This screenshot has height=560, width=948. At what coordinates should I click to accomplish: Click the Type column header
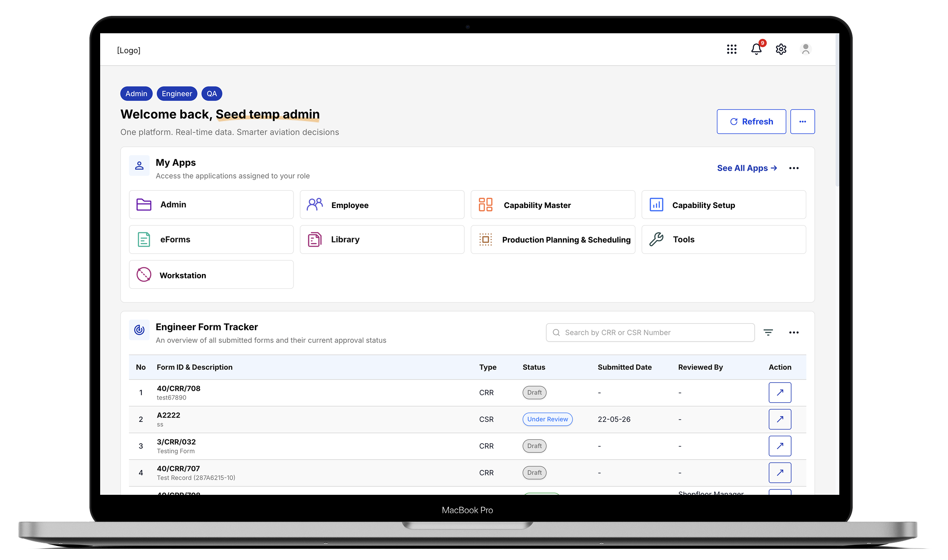(488, 367)
